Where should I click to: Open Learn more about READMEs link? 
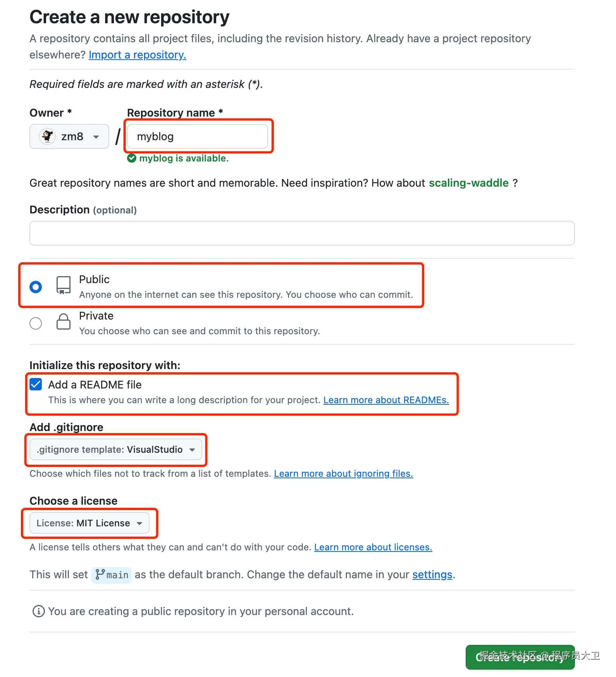pyautogui.click(x=386, y=400)
